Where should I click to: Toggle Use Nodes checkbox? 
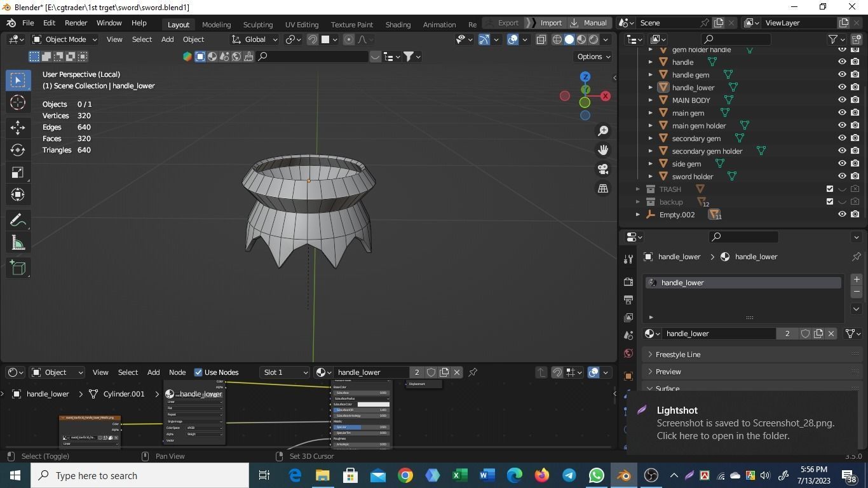click(x=198, y=372)
